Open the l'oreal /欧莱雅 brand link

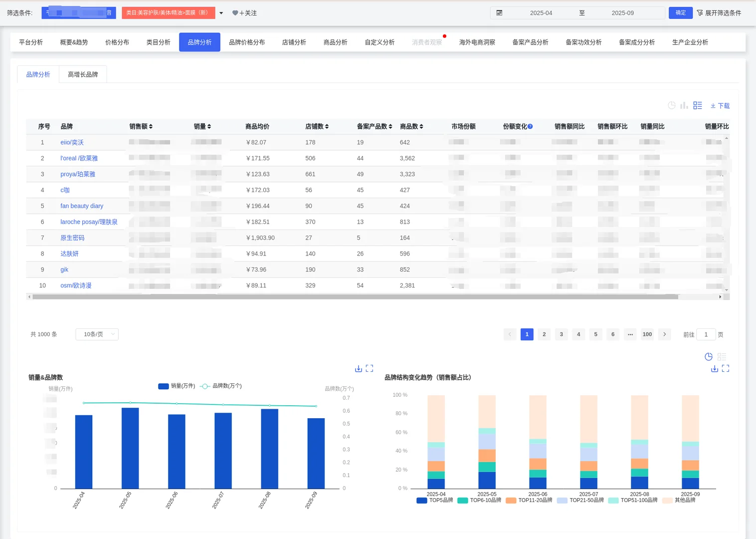pyautogui.click(x=79, y=158)
